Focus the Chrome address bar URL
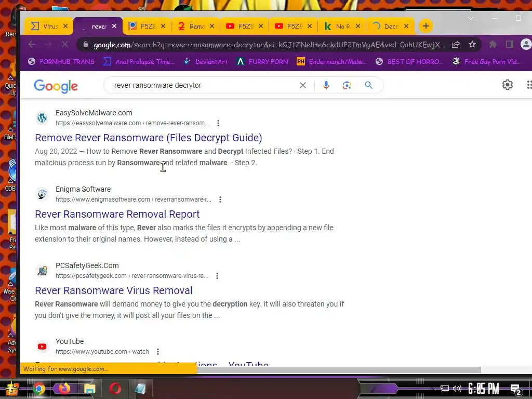 [x=269, y=45]
